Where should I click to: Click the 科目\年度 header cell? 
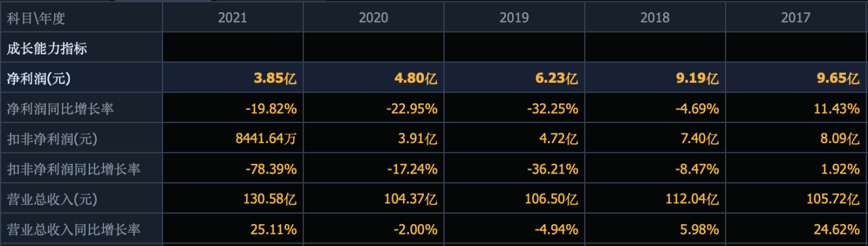pos(36,18)
